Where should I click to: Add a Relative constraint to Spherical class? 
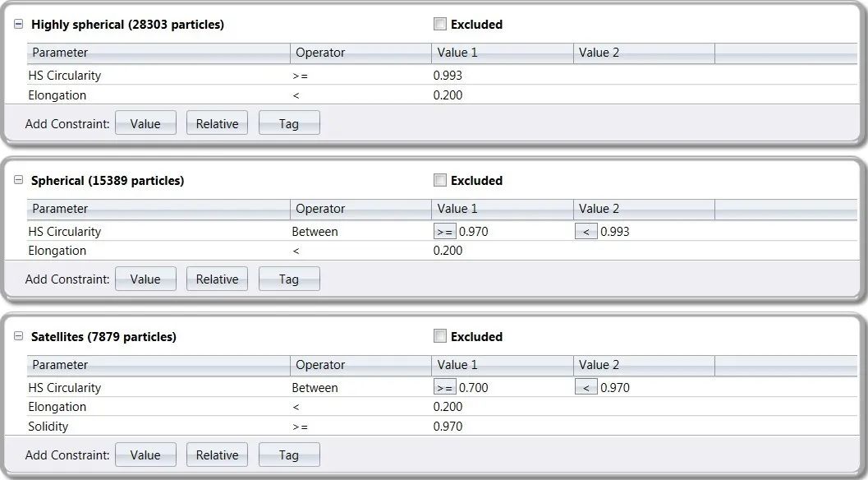coord(217,279)
